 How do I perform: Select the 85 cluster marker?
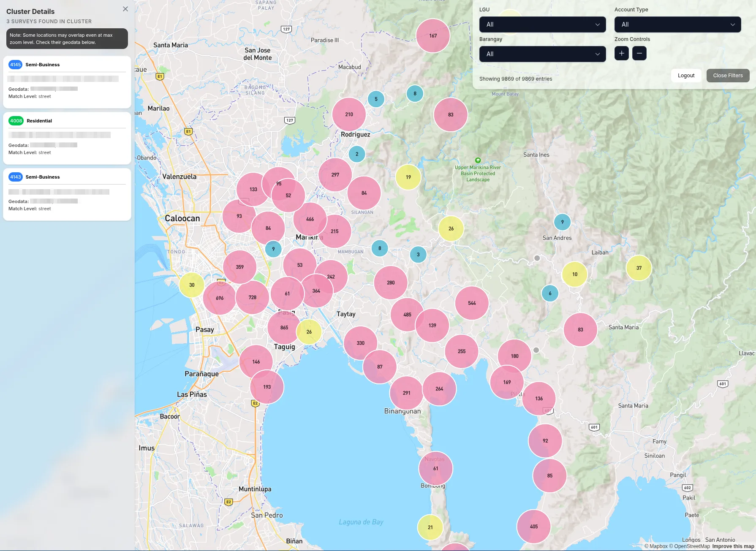pyautogui.click(x=550, y=476)
